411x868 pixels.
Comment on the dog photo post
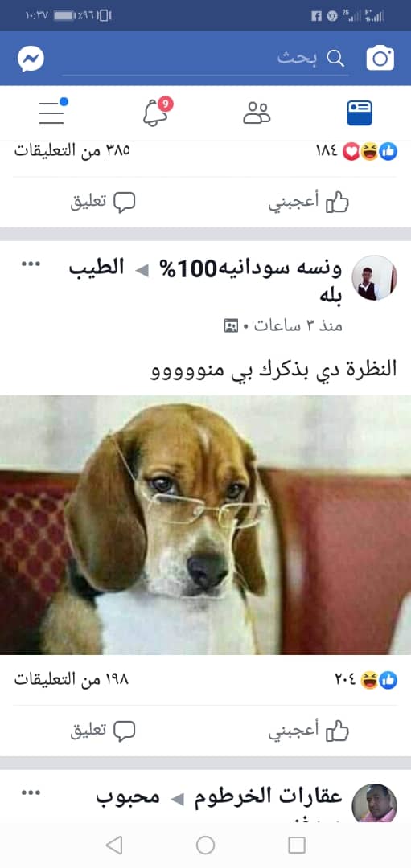tap(103, 731)
